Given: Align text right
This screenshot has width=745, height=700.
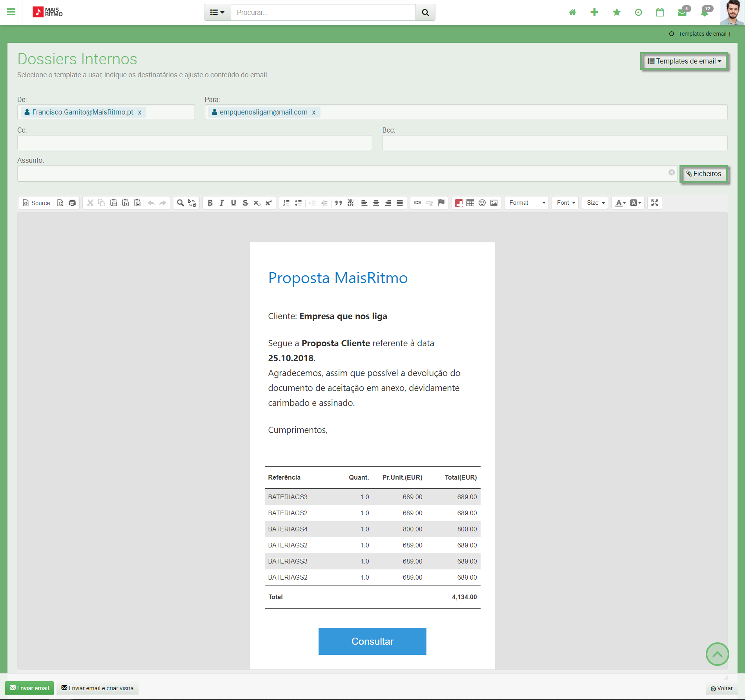Looking at the screenshot, I should tap(388, 203).
